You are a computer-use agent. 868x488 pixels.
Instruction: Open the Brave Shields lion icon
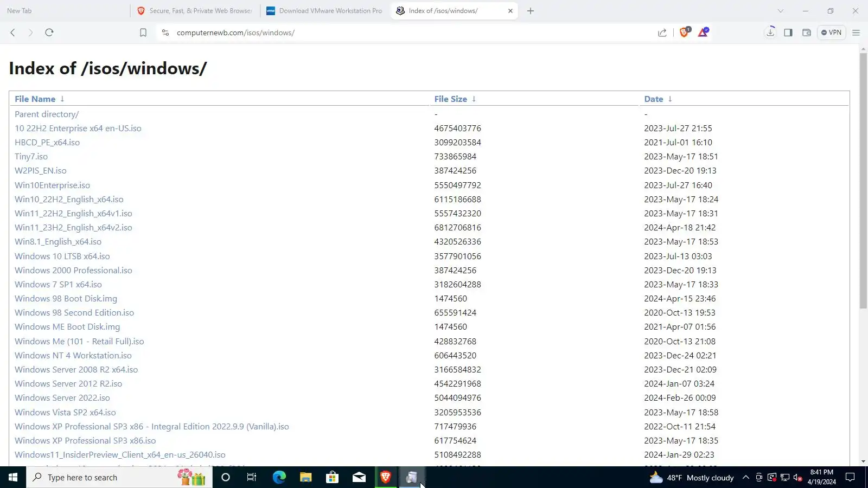[x=685, y=32]
